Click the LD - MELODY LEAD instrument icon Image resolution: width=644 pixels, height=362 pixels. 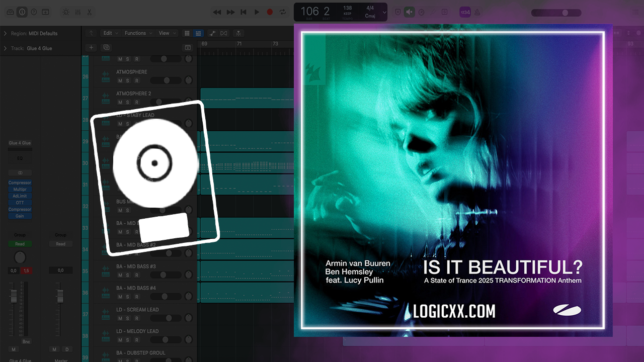click(106, 336)
